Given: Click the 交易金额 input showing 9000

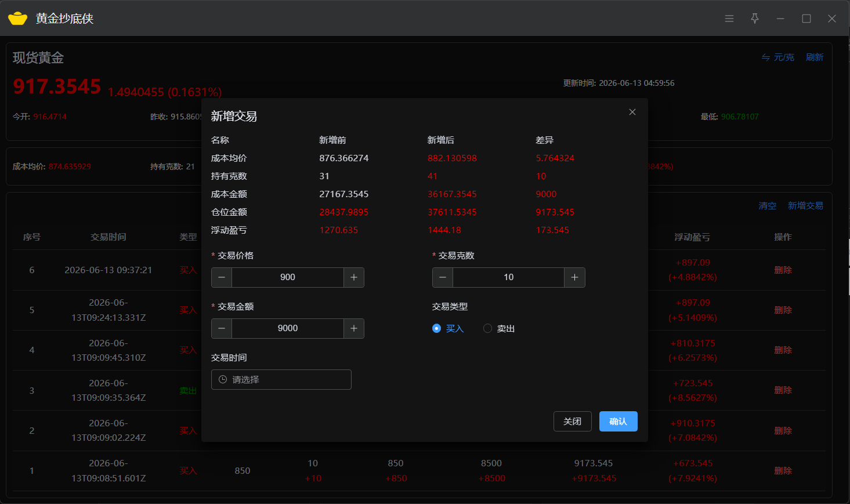Looking at the screenshot, I should [288, 328].
